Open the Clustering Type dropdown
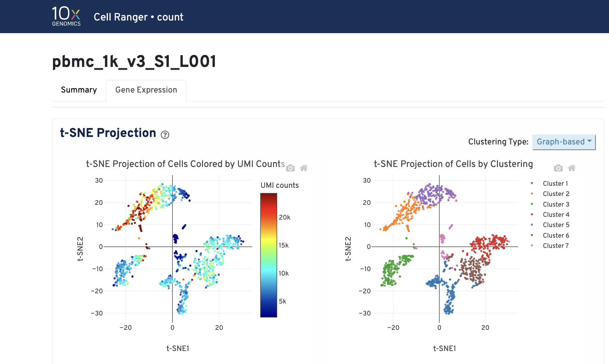 click(564, 142)
